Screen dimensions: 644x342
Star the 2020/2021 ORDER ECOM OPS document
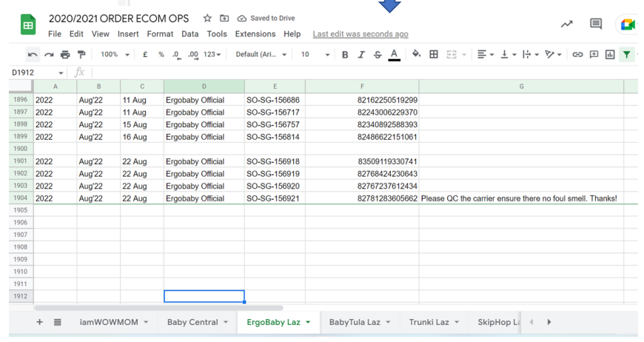point(207,18)
